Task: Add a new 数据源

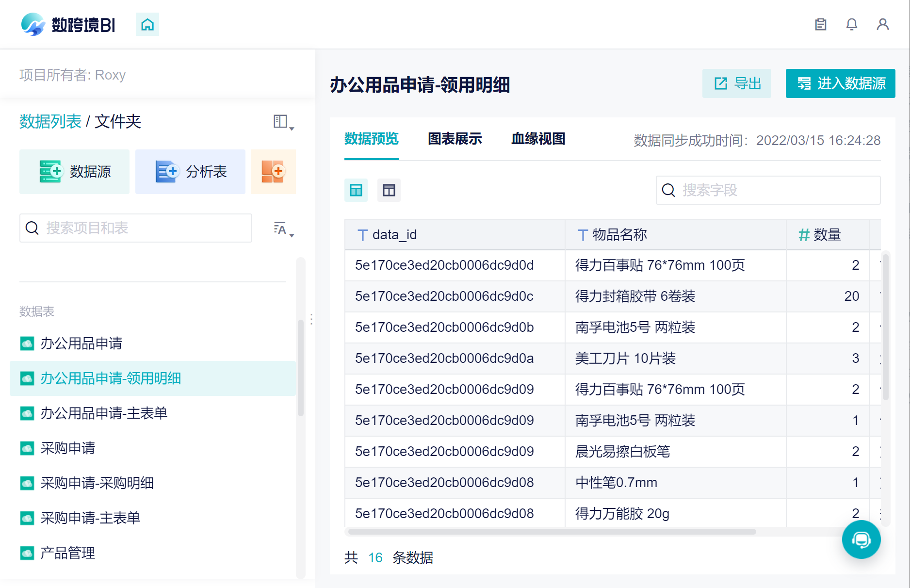Action: point(74,172)
